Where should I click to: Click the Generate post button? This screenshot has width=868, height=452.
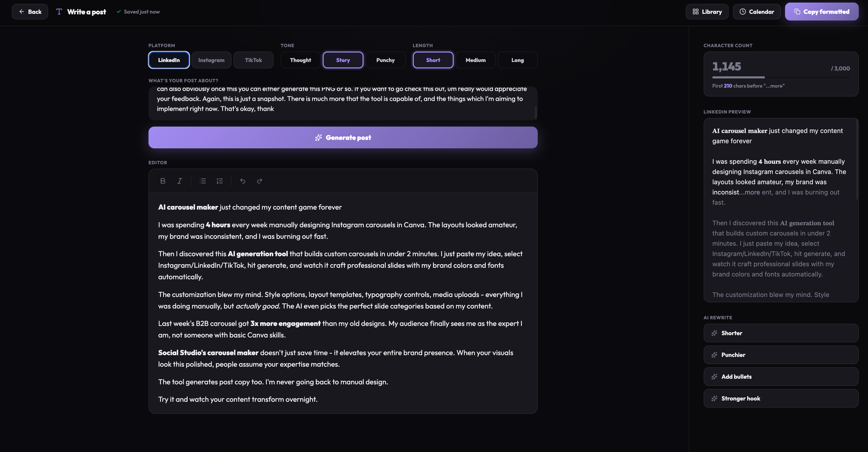point(343,138)
